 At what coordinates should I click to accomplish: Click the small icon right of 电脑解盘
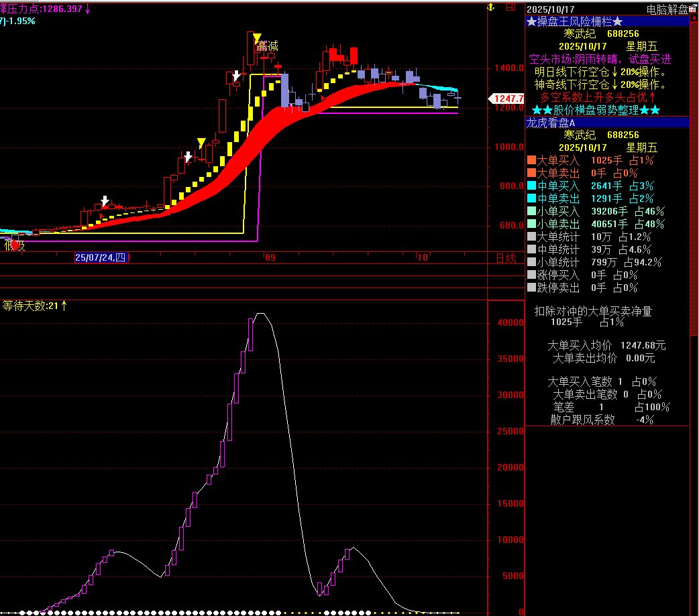[x=693, y=9]
